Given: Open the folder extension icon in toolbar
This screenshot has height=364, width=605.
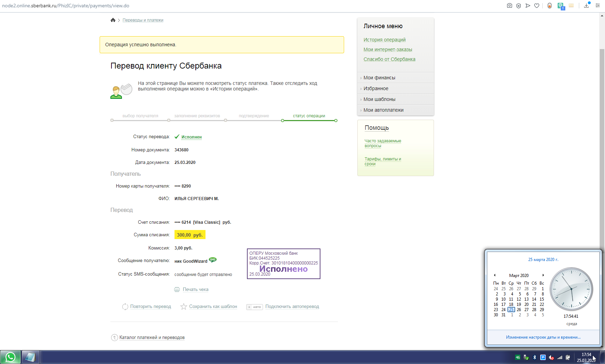Looking at the screenshot, I should 571,6.
